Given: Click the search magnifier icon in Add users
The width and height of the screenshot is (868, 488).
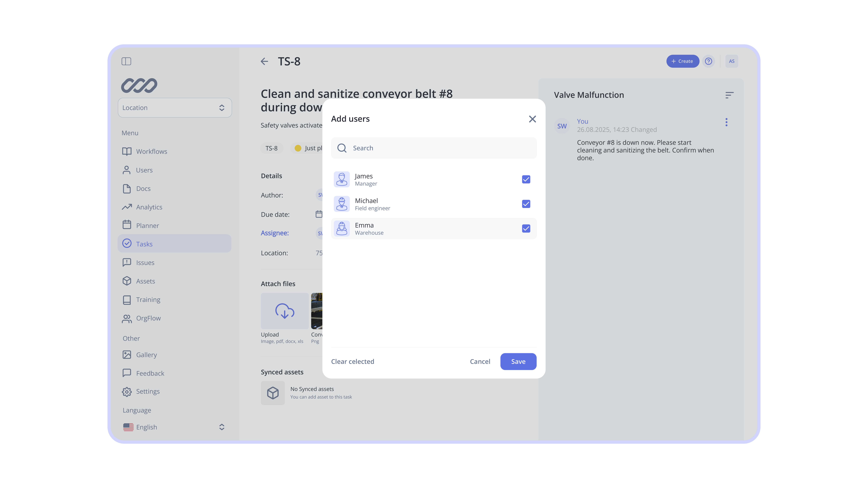Looking at the screenshot, I should pyautogui.click(x=342, y=148).
